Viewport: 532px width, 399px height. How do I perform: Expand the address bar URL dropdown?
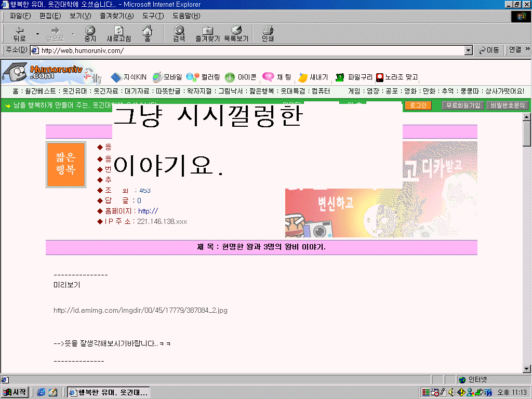pyautogui.click(x=468, y=50)
